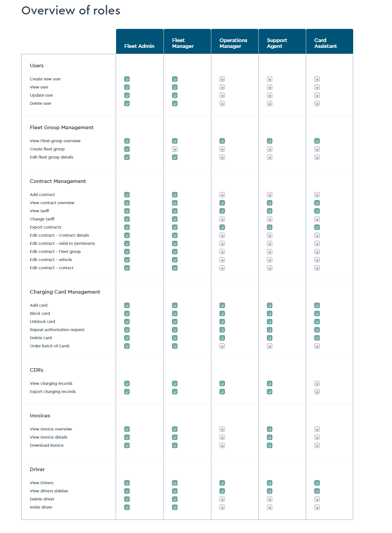This screenshot has height=533, width=392.
Task: Select the Fleet Admin column header
Action: click(140, 42)
